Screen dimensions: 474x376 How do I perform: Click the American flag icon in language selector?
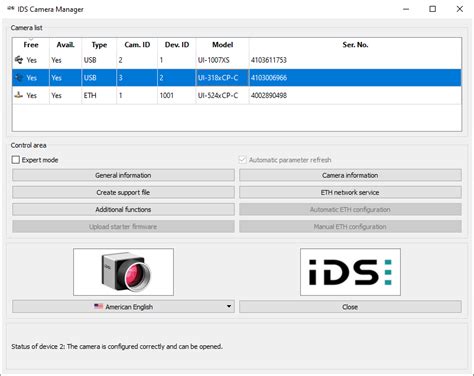pos(98,306)
